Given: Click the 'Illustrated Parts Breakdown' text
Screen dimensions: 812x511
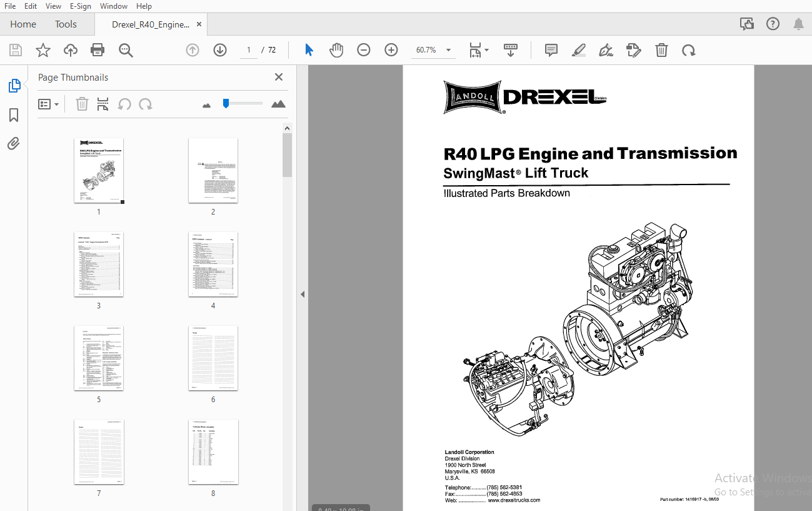Looking at the screenshot, I should (x=506, y=193).
